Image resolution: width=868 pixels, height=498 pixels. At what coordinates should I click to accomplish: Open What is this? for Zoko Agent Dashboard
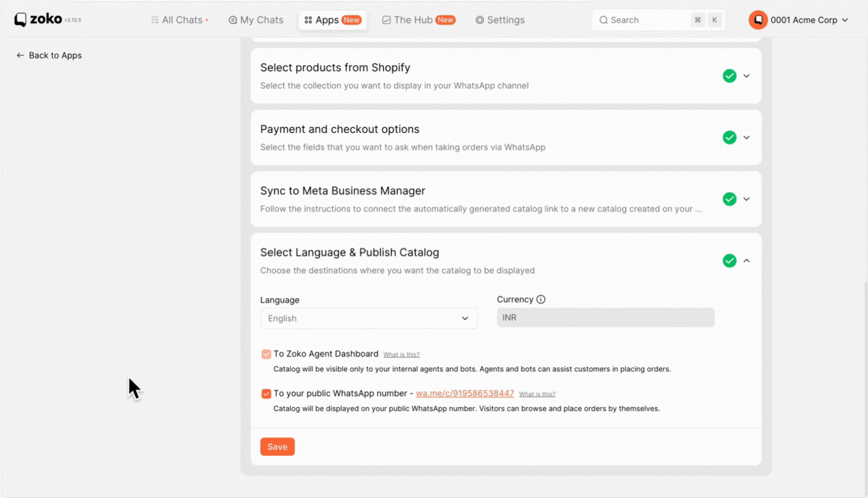pyautogui.click(x=401, y=354)
